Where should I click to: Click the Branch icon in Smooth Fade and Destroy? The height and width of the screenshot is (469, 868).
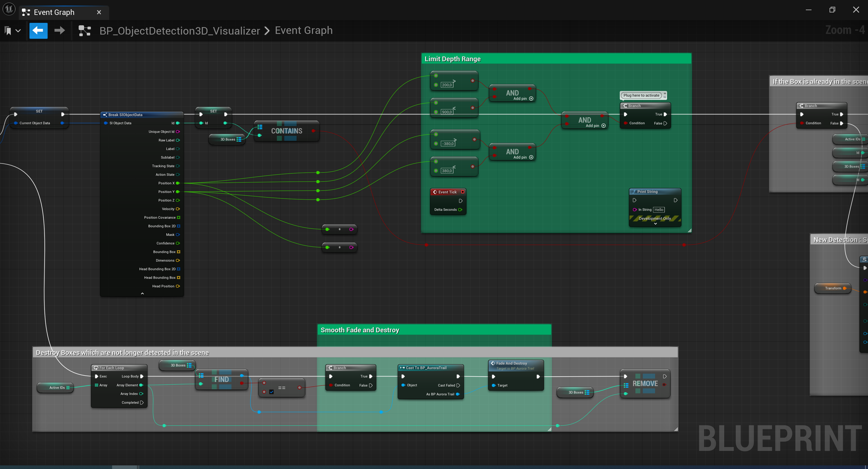click(x=330, y=368)
